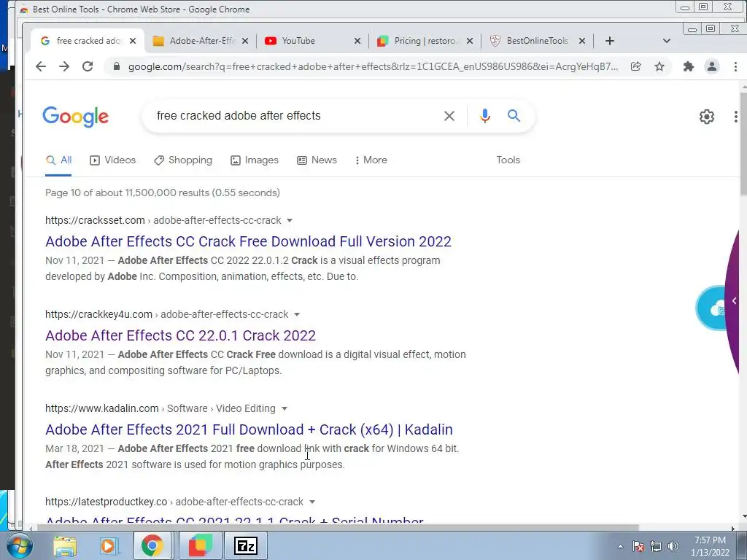Close the Adobe-After-Effects tab
Viewport: 747px width, 560px height.
(x=245, y=41)
